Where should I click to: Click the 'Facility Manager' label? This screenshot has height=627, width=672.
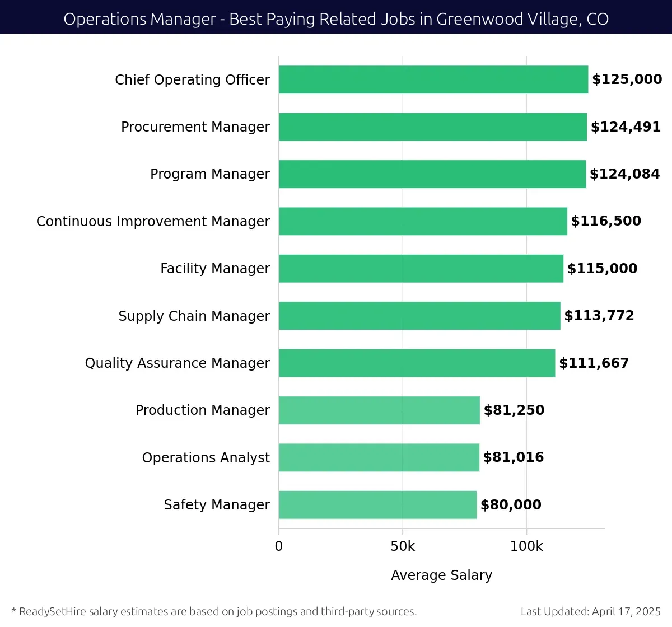coord(215,269)
